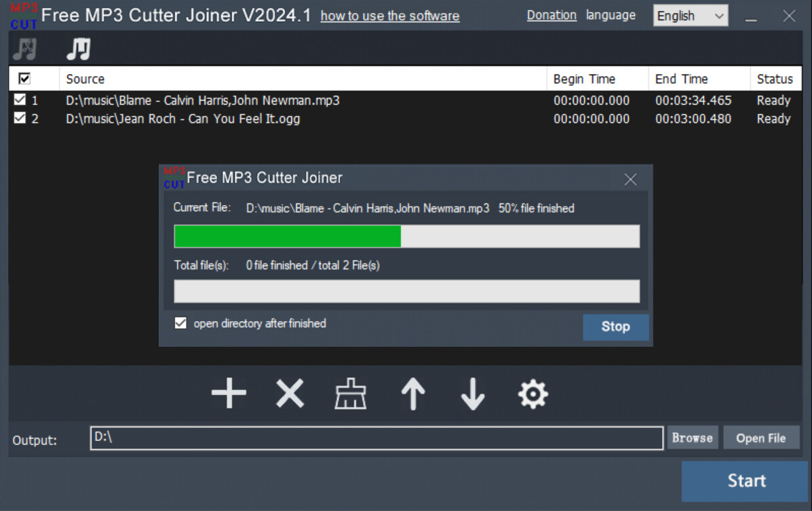
Task: Remove selected file using the X icon
Action: click(289, 394)
